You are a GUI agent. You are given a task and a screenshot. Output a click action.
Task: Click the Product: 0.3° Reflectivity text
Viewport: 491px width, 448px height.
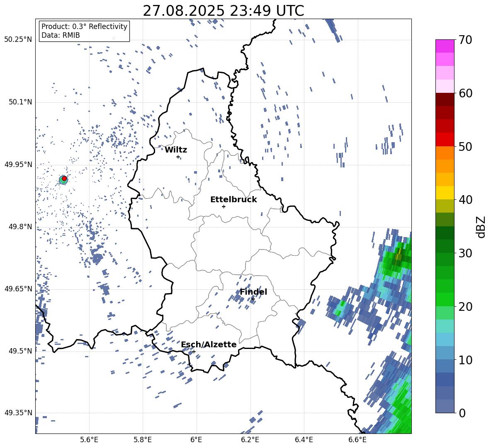84,27
